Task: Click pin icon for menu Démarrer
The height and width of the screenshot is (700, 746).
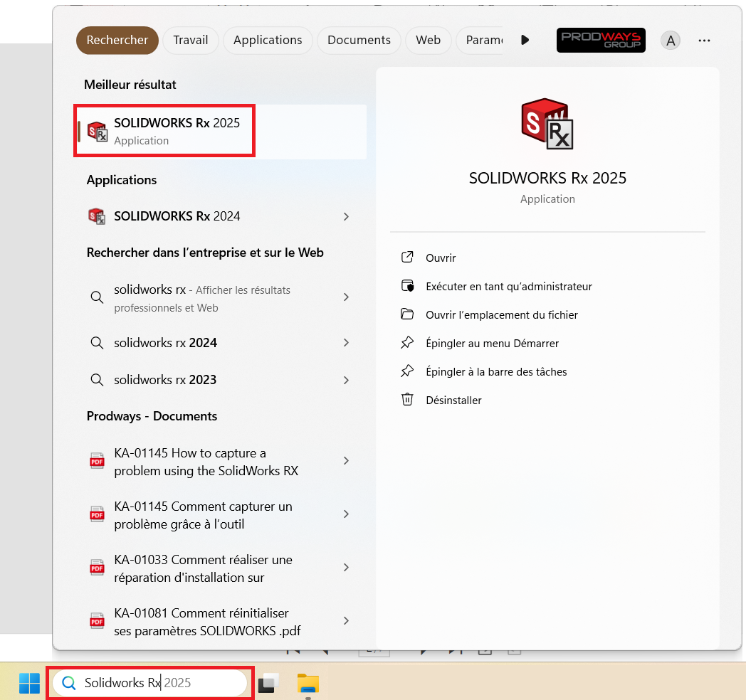Action: point(407,342)
